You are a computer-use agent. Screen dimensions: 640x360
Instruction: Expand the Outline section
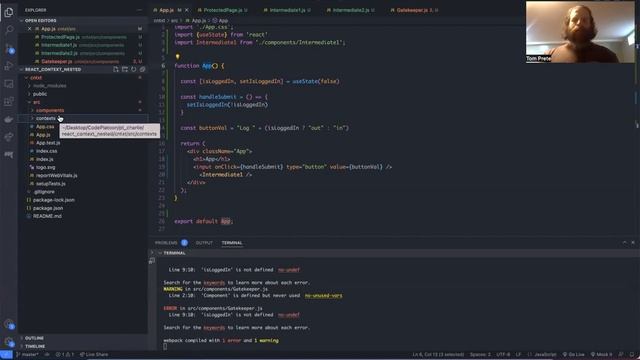click(x=34, y=338)
